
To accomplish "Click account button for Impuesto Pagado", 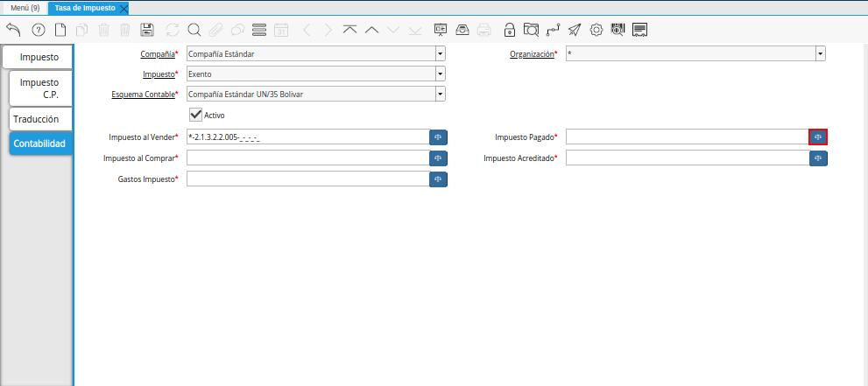I will [818, 137].
